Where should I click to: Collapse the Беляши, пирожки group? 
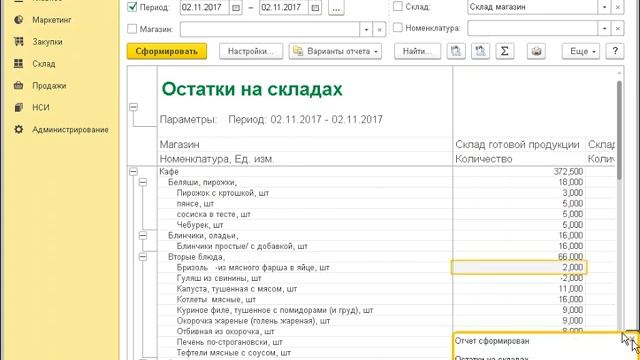[143, 182]
